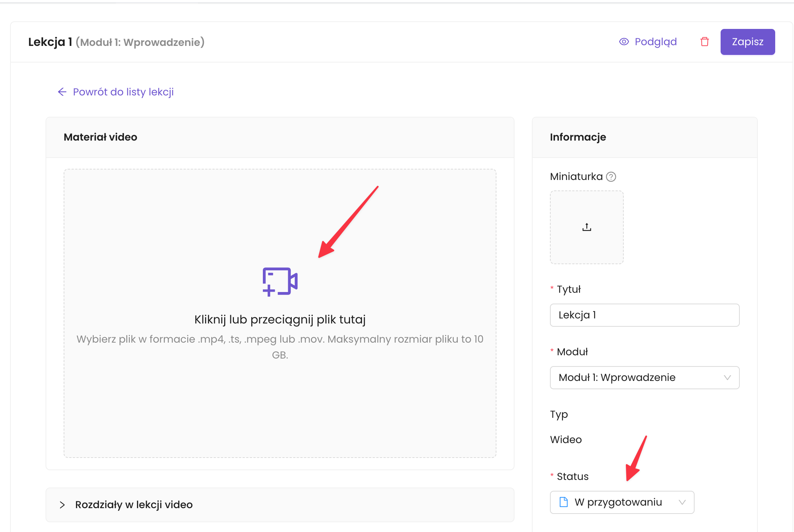Click the Tytuł input with Lekcja 1
794x532 pixels.
pyautogui.click(x=644, y=315)
